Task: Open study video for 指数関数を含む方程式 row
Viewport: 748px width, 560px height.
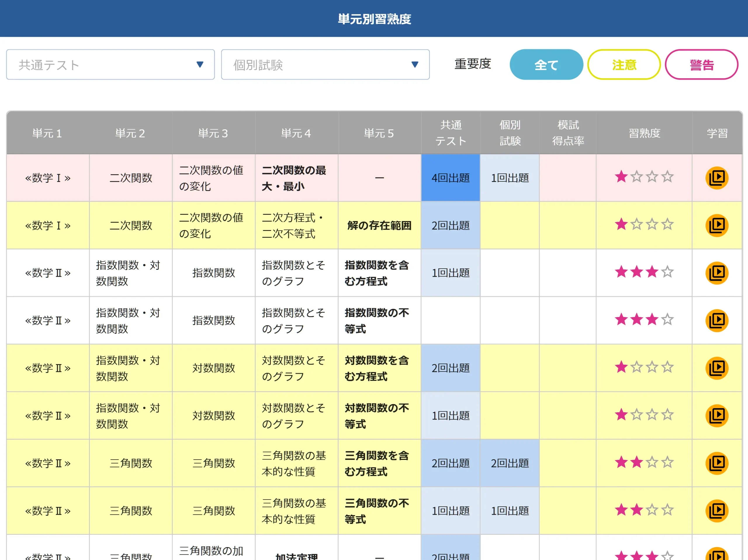Action: pos(716,273)
